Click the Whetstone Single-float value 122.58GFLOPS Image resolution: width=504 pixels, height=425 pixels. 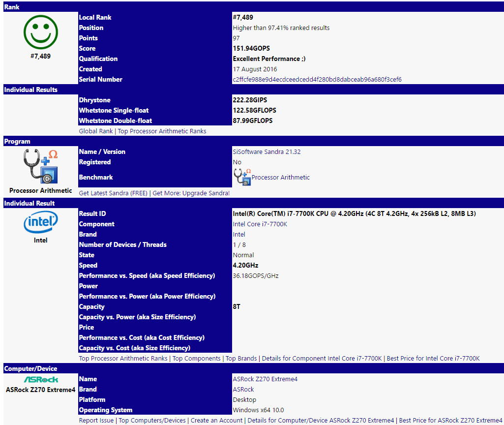[x=254, y=110]
